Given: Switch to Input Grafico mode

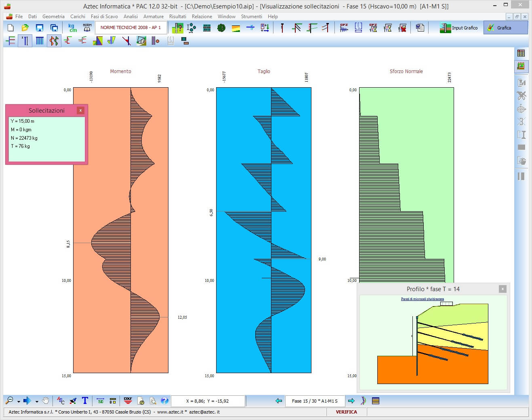Looking at the screenshot, I should [x=459, y=28].
